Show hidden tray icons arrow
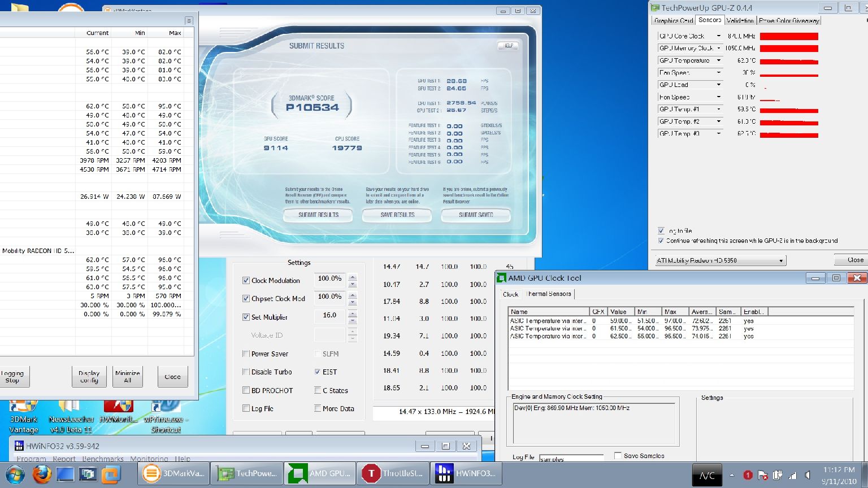This screenshot has width=868, height=488. click(732, 476)
